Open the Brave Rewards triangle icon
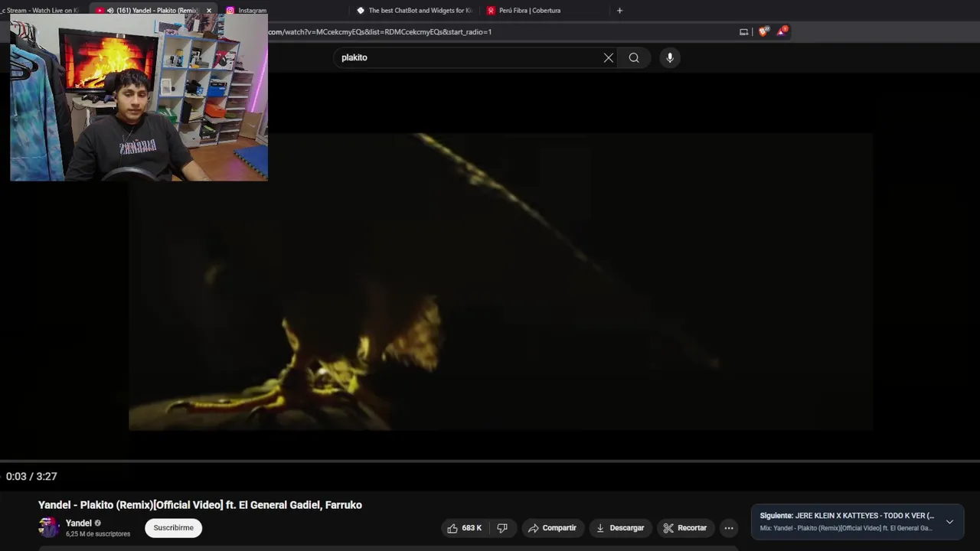This screenshot has width=980, height=551. tap(782, 31)
